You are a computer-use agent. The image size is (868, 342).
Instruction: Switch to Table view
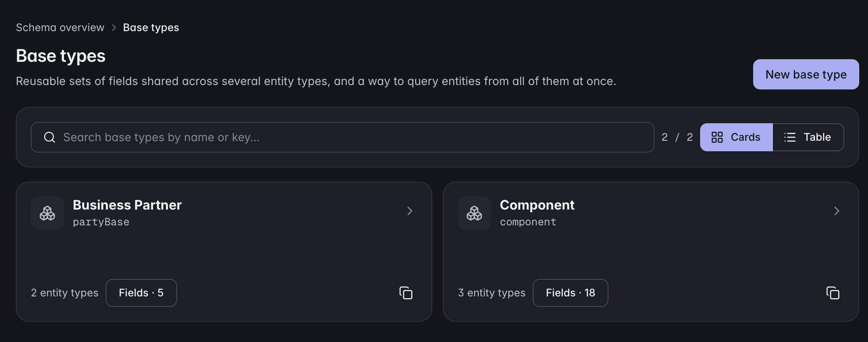click(x=808, y=137)
